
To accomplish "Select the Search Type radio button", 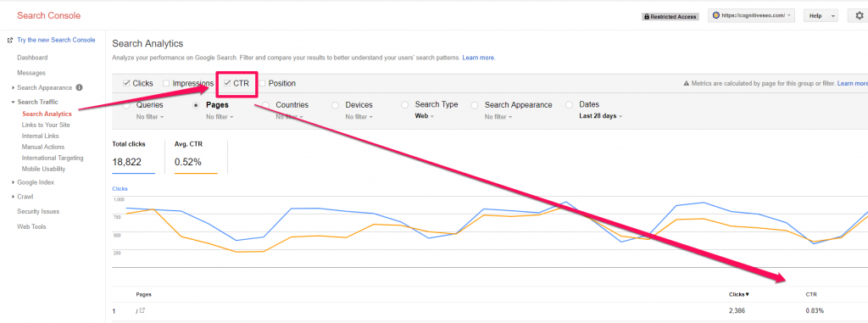I will 404,105.
